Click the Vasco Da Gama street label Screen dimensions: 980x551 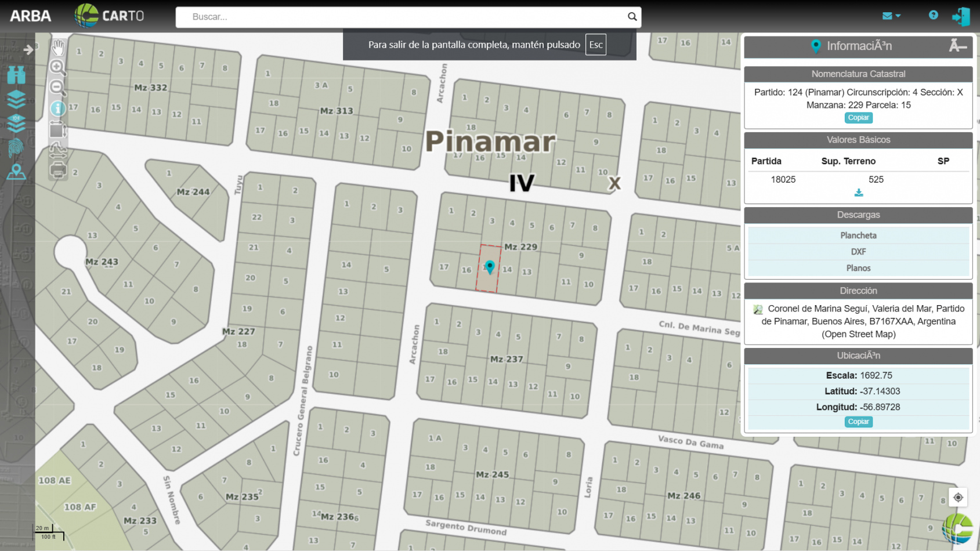click(690, 442)
